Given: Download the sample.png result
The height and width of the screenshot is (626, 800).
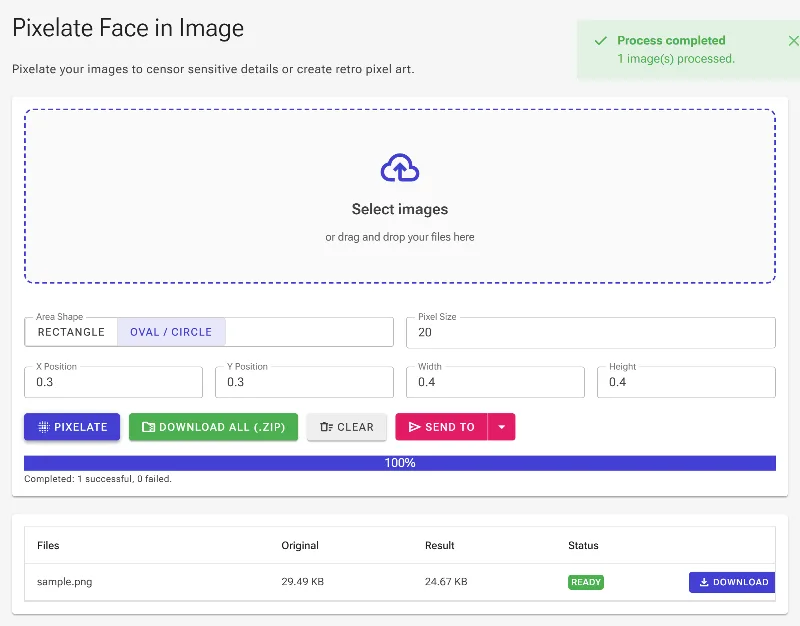Looking at the screenshot, I should [732, 582].
